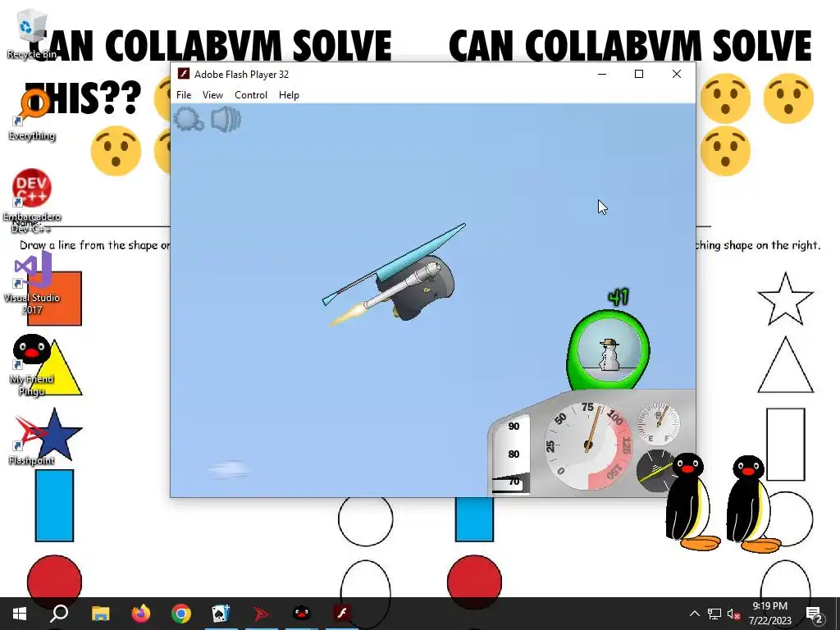This screenshot has height=630, width=840.
Task: Launch Google Chrome from the taskbar
Action: tap(181, 614)
